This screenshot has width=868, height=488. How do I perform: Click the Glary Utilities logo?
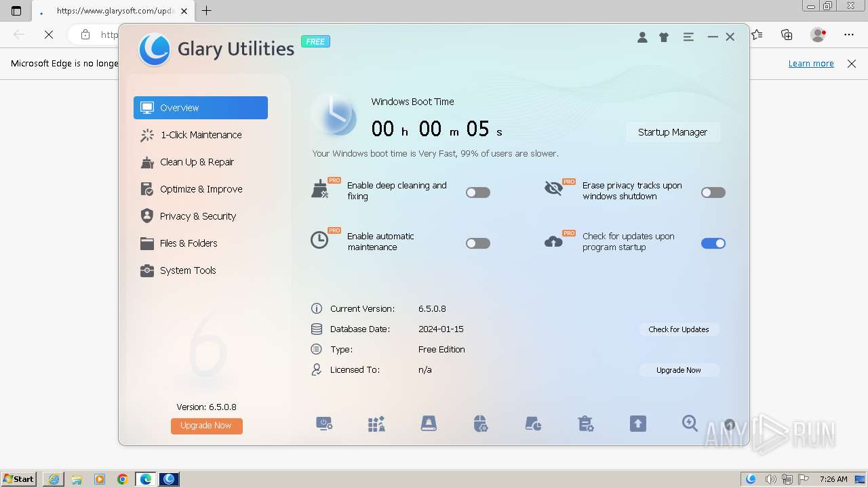(x=155, y=49)
